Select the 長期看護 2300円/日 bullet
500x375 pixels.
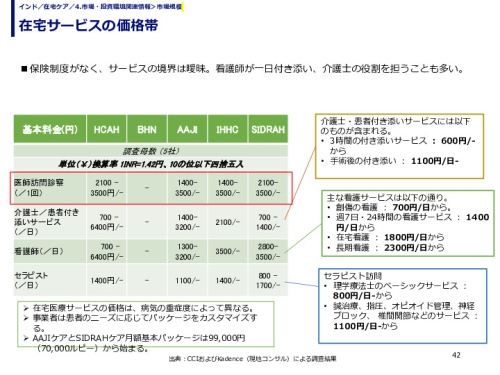386,248
